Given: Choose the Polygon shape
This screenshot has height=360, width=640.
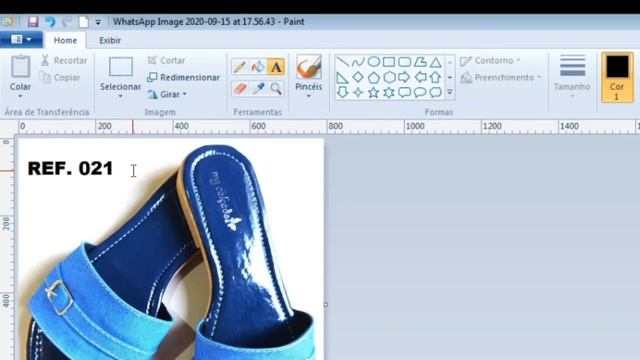Looking at the screenshot, I should [x=420, y=62].
